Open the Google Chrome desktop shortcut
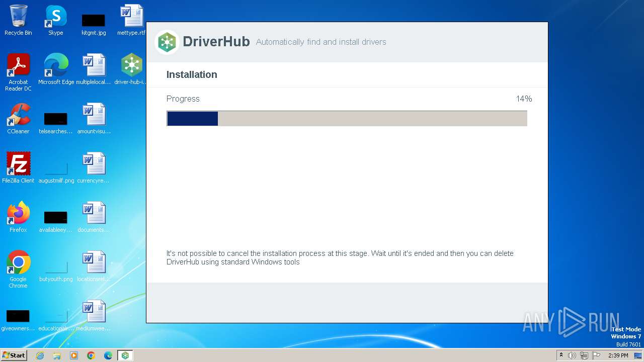644x362 pixels. tap(18, 269)
